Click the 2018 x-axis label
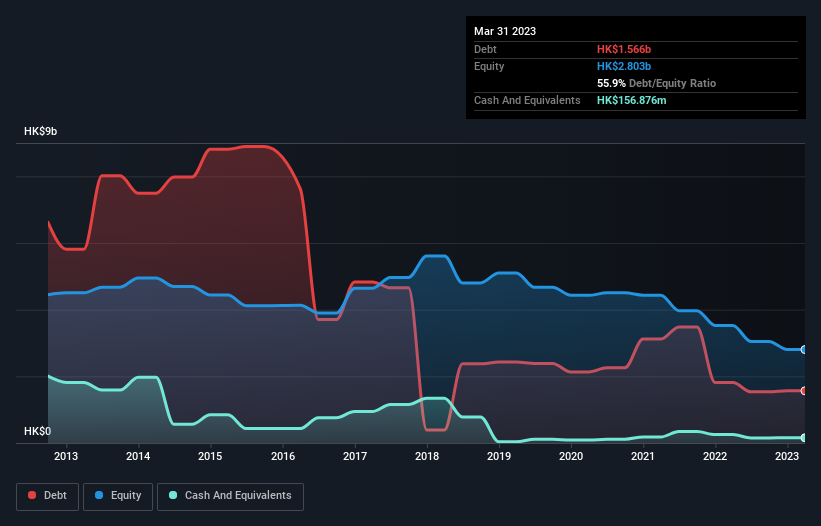Image resolution: width=821 pixels, height=526 pixels. click(x=427, y=456)
